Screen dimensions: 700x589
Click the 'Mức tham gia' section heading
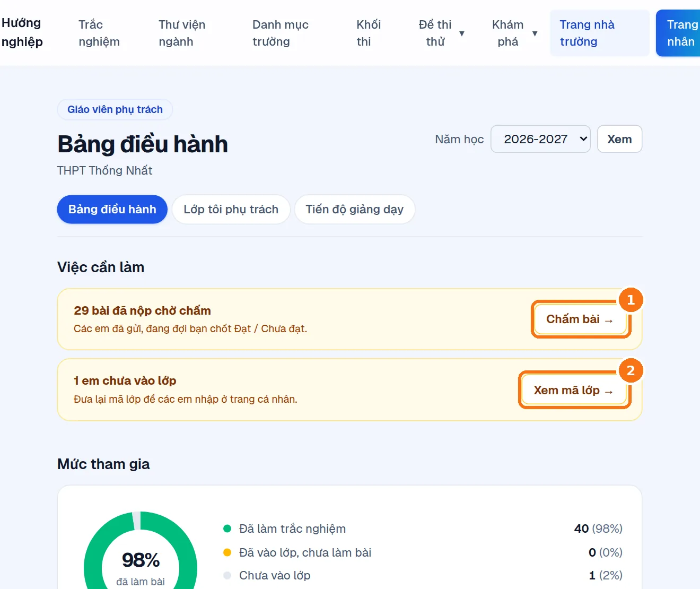point(103,464)
